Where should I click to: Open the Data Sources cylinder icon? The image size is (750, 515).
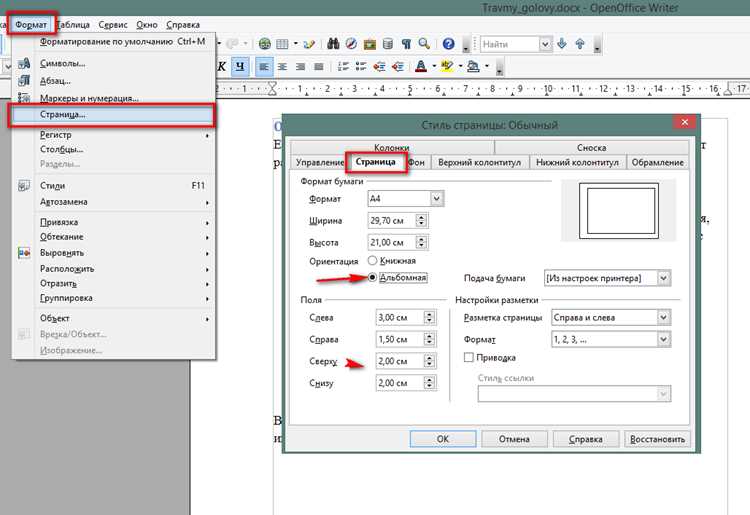point(388,44)
